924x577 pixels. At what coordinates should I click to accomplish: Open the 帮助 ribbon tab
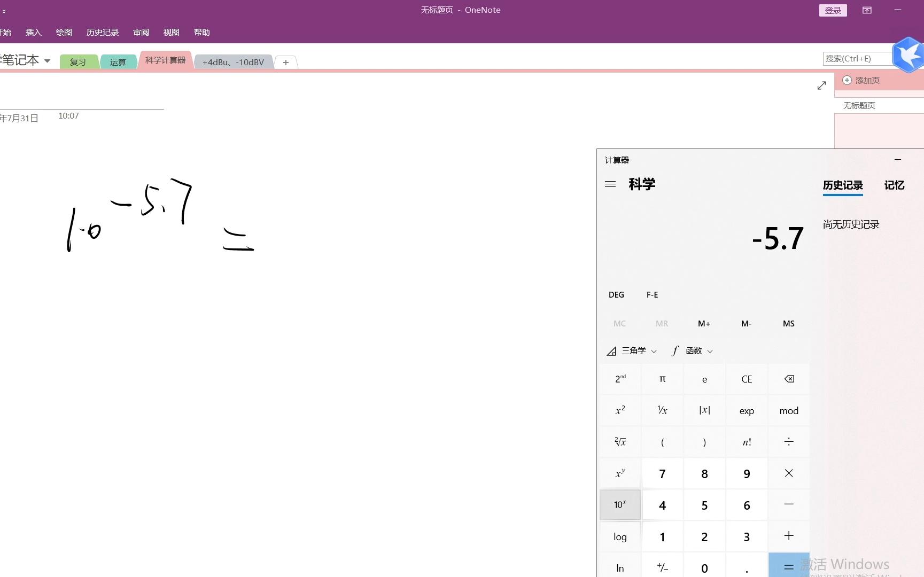pyautogui.click(x=201, y=33)
